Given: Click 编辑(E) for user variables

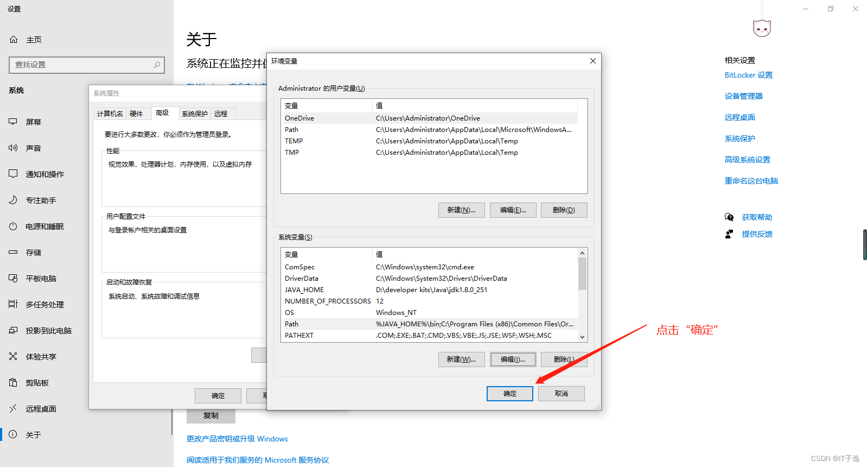Looking at the screenshot, I should pyautogui.click(x=513, y=210).
